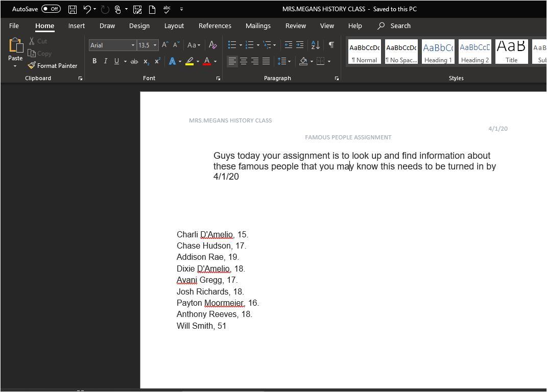Open the font size 13.5 dropdown

(x=155, y=45)
